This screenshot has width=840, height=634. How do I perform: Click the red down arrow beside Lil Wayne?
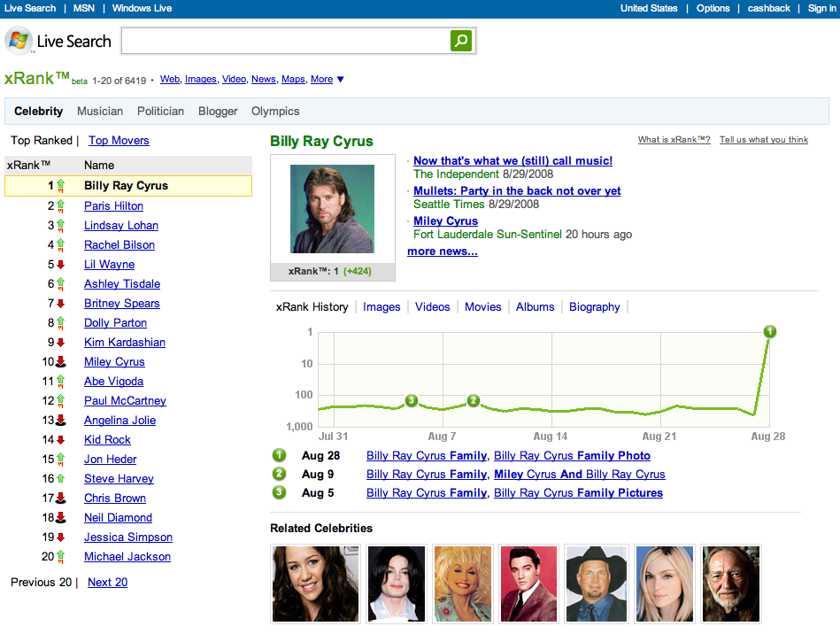click(x=61, y=265)
